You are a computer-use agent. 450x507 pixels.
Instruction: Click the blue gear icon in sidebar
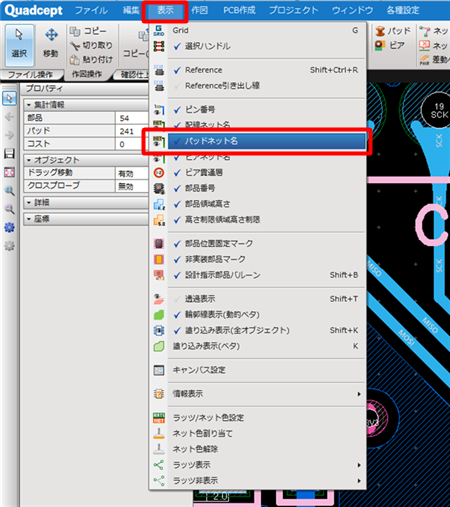9,228
